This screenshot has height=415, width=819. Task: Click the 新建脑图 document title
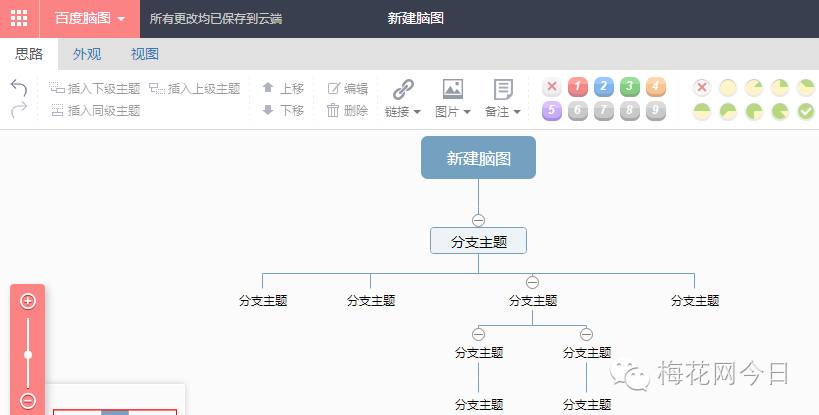(x=416, y=18)
